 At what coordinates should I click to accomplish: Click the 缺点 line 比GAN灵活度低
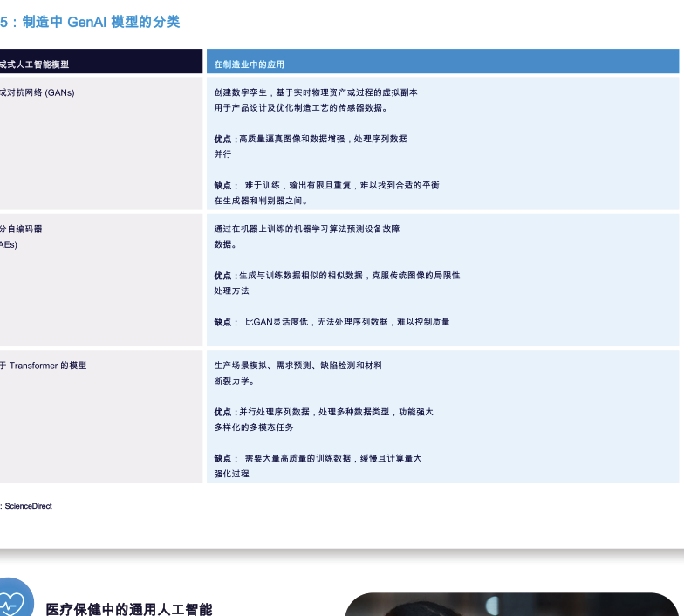[332, 322]
